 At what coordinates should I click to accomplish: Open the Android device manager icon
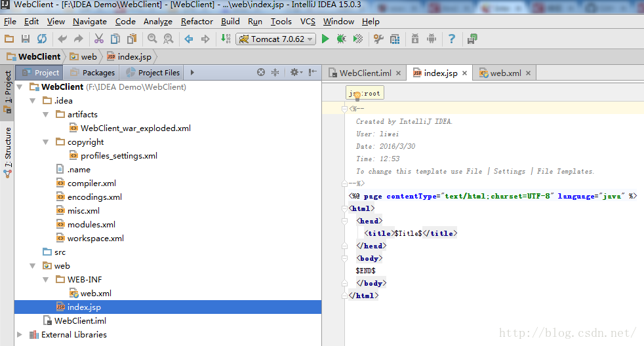(x=432, y=39)
